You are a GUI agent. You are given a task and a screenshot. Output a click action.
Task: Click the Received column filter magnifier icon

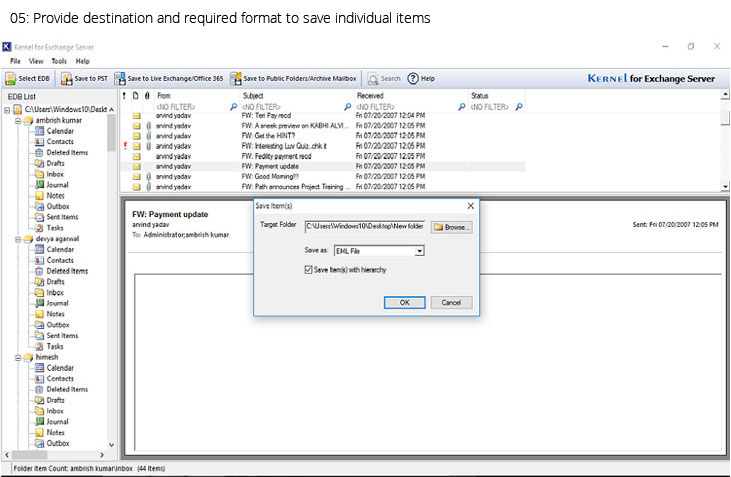pos(462,107)
